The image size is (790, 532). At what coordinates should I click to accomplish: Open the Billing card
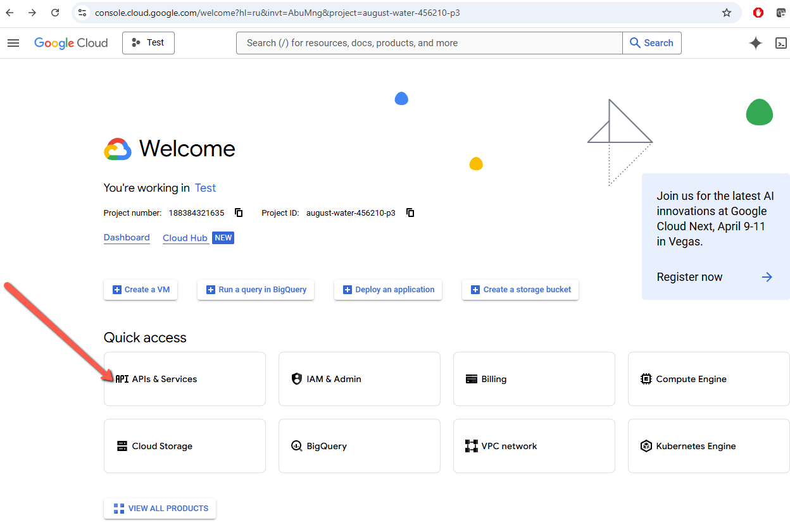point(534,379)
